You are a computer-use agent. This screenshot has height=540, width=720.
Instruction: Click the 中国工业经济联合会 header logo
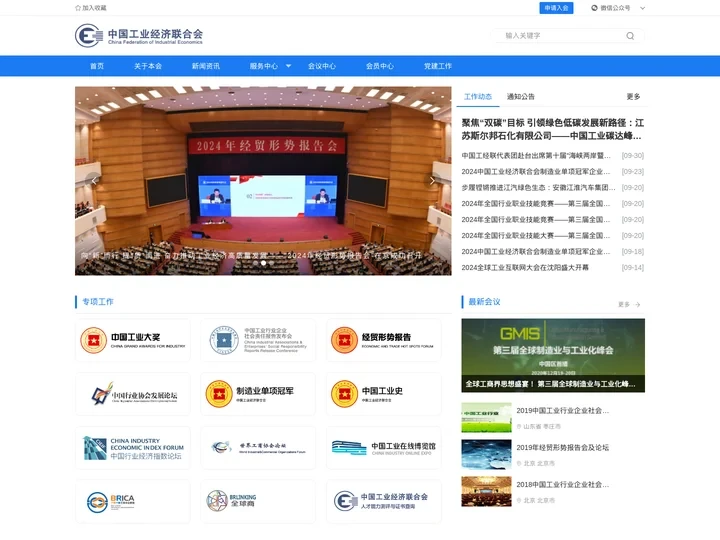pyautogui.click(x=139, y=35)
